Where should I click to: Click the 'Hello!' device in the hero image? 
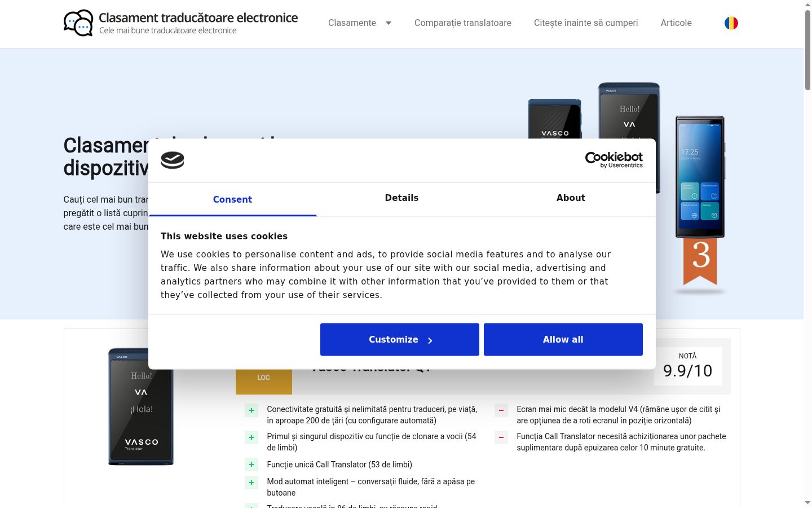coord(629,111)
